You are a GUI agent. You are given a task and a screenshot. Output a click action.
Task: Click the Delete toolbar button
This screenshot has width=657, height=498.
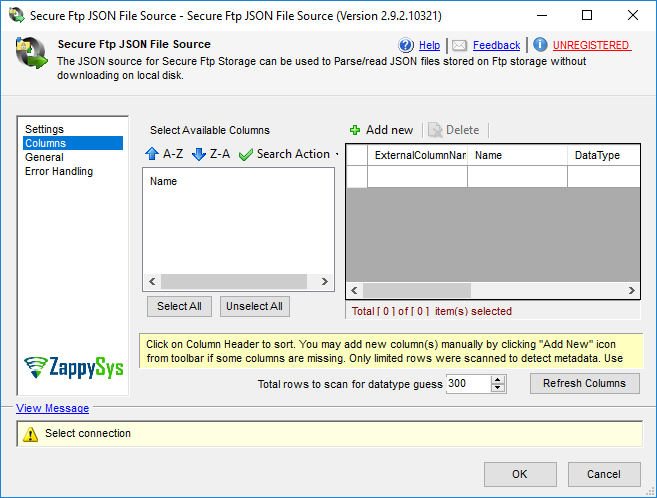coord(454,130)
